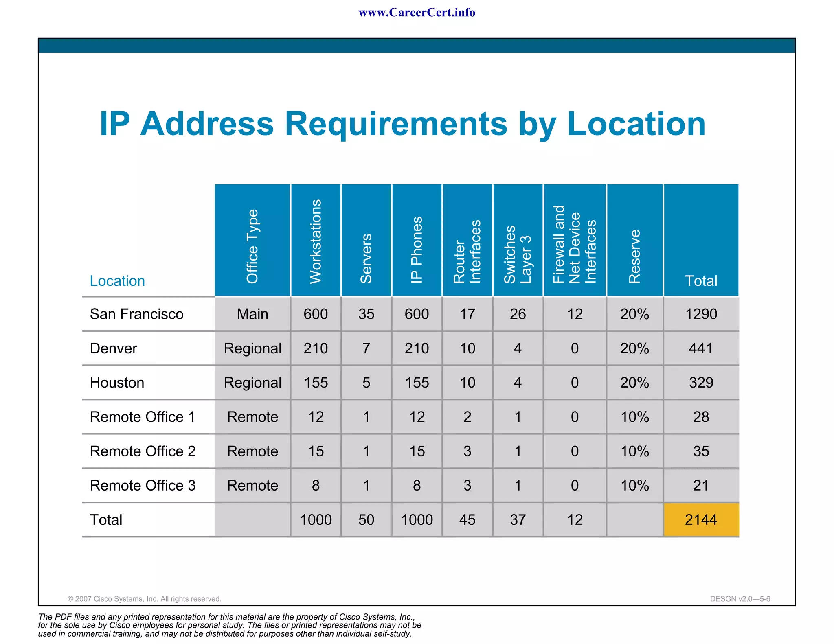Select Remote Office 2's total 35 cell
834x644 pixels.
[701, 451]
